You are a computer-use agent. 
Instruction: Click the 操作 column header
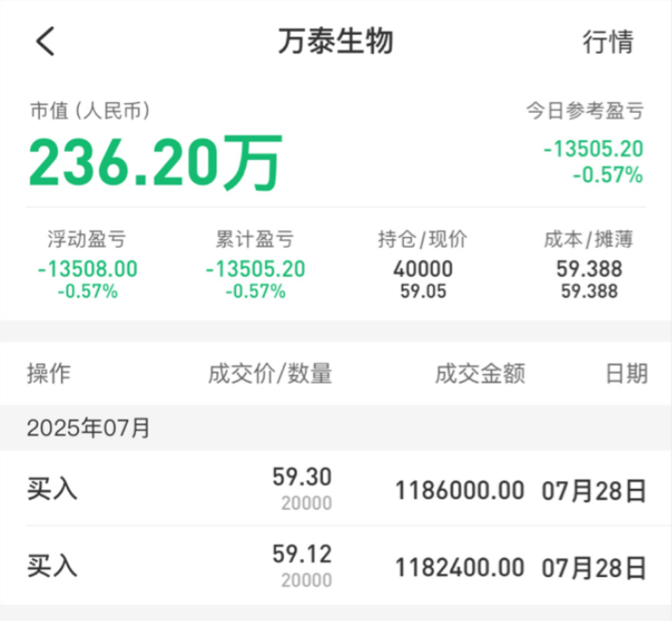point(49,373)
